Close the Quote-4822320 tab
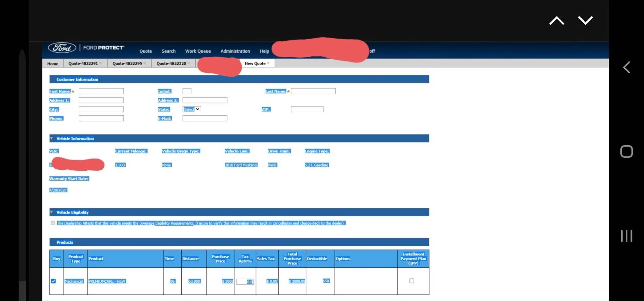 click(x=189, y=63)
